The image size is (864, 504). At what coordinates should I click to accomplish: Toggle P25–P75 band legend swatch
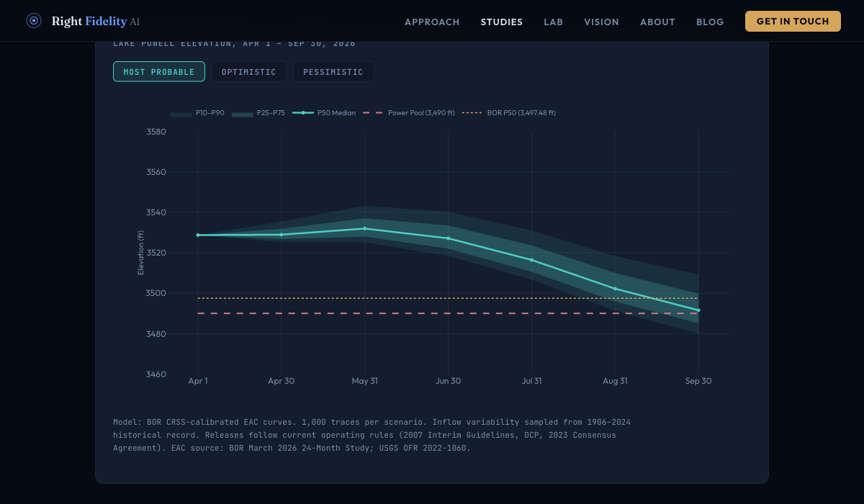click(x=243, y=113)
